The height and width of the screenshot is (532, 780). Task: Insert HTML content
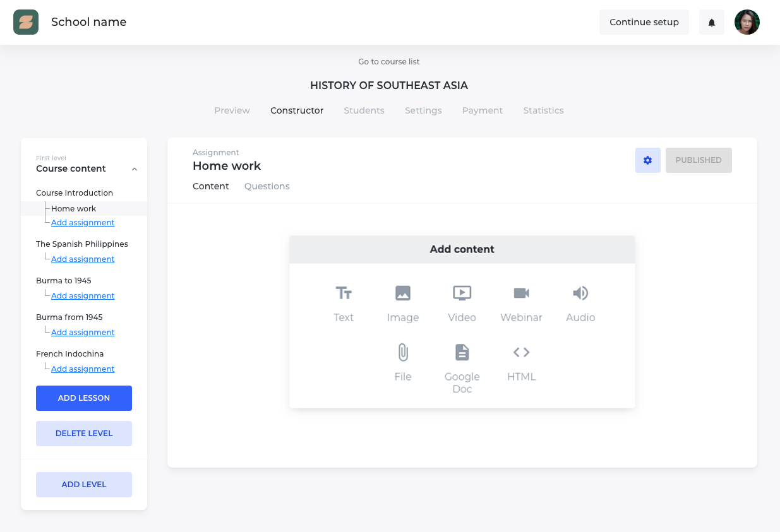tap(520, 363)
